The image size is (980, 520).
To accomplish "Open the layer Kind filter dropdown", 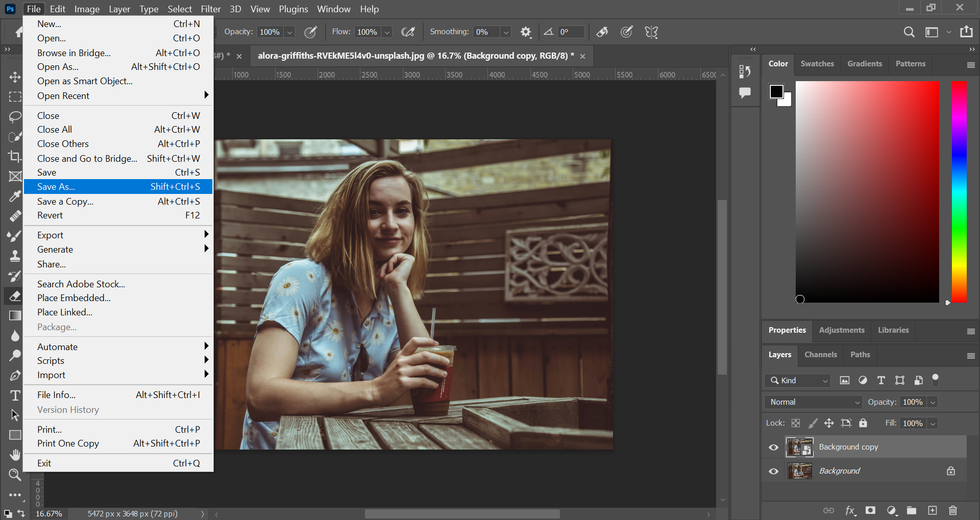I will click(798, 381).
